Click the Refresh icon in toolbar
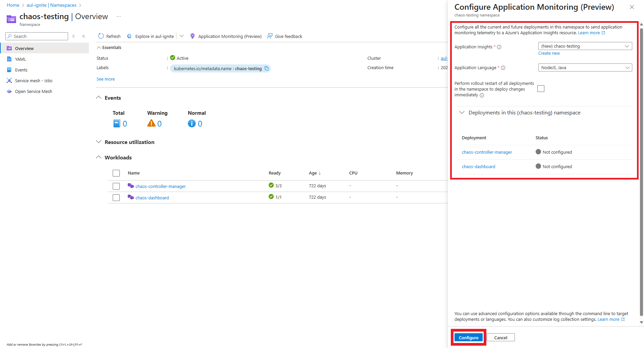Viewport: 644px width, 348px height. tap(101, 36)
